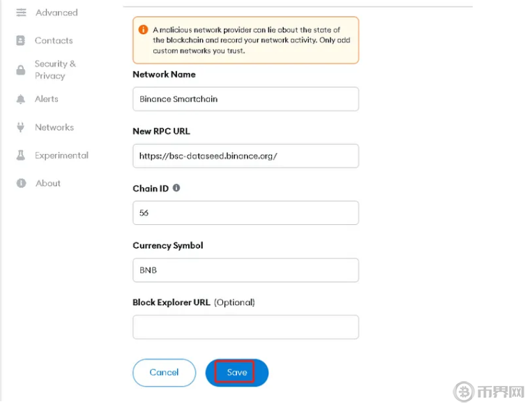Screen dimensions: 532x411
Task: Click the orange warning alert icon
Action: coord(143,30)
